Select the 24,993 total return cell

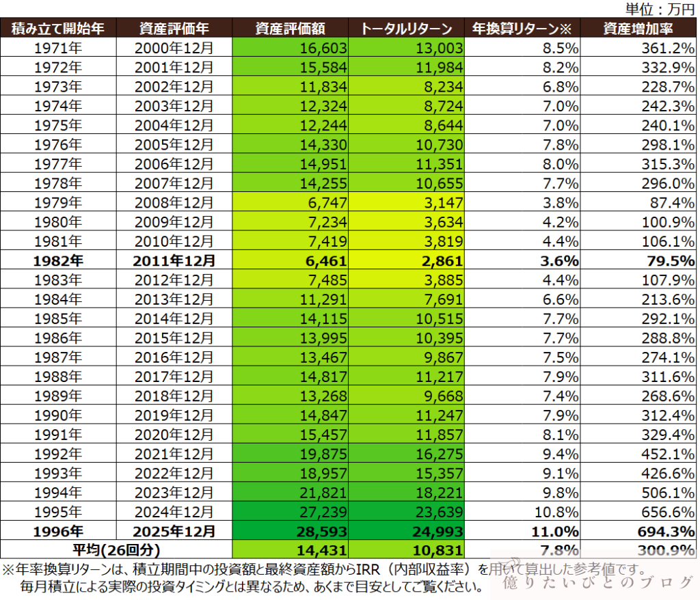point(406,531)
